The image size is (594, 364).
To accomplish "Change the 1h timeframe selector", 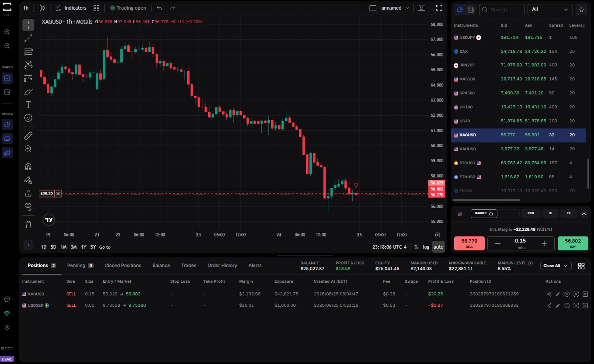I will pyautogui.click(x=26, y=8).
